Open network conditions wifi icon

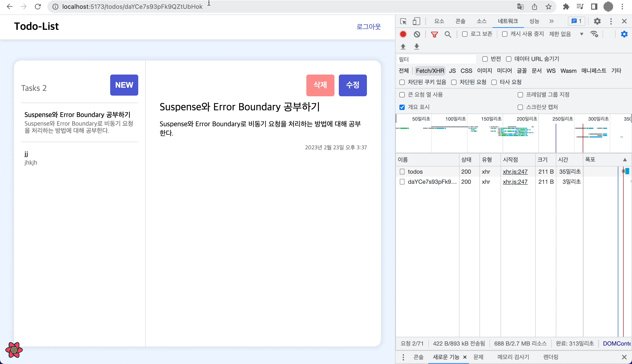pyautogui.click(x=594, y=34)
